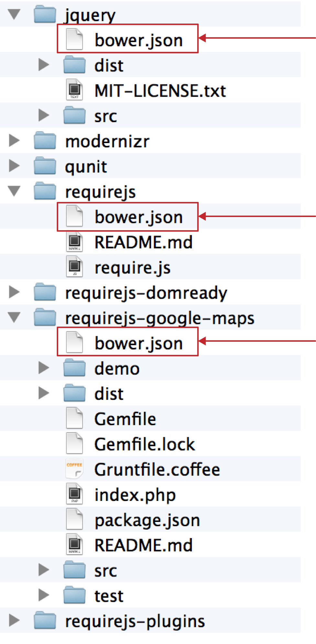The height and width of the screenshot is (644, 316).
Task: Select the test folder row
Action: pyautogui.click(x=109, y=596)
